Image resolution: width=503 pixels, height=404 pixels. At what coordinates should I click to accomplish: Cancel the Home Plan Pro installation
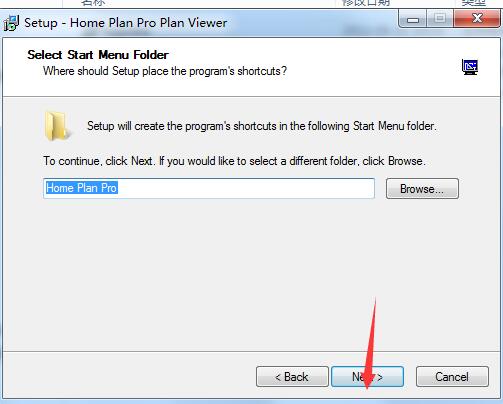click(x=452, y=377)
